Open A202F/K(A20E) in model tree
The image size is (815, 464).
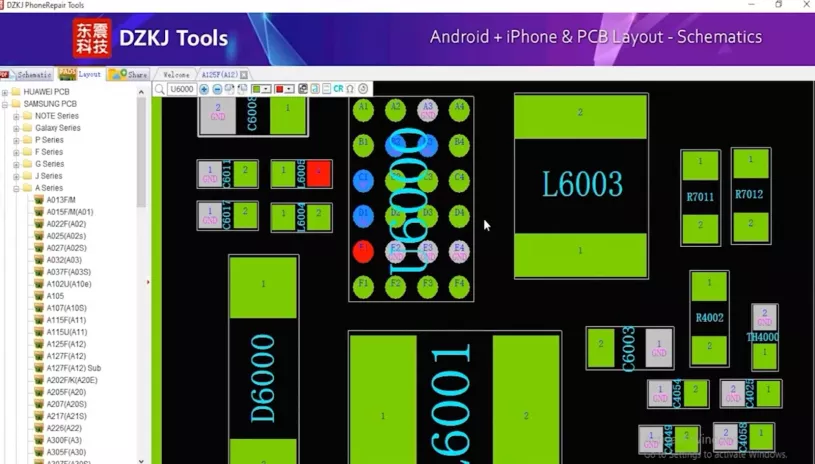coord(72,380)
